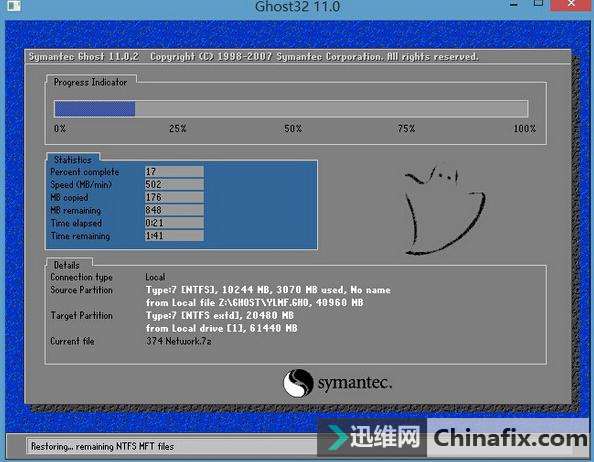Click the line 'Type:7 [NTFS extd], 20480 MB'

coord(220,315)
